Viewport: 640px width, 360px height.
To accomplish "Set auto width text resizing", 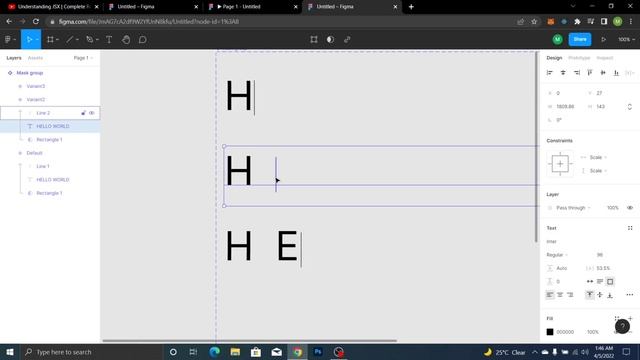I will coord(590,282).
